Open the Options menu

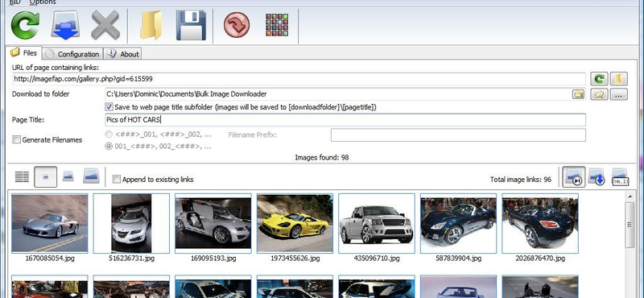[x=43, y=2]
